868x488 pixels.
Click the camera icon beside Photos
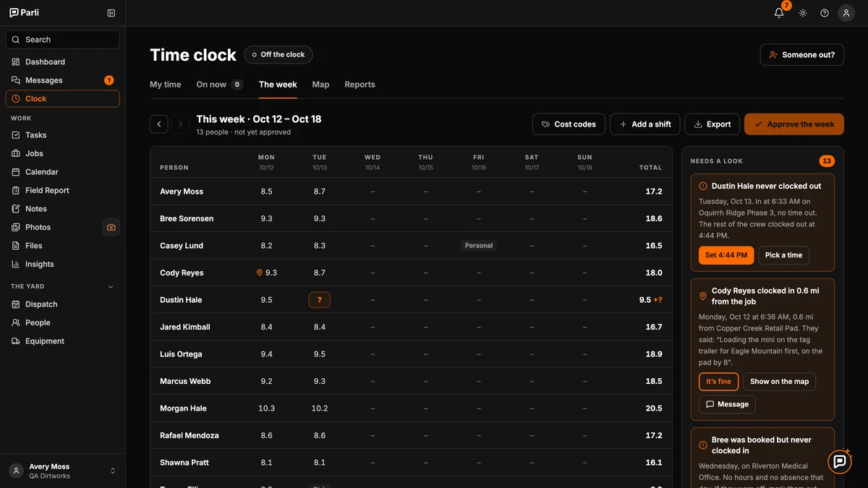tap(111, 227)
